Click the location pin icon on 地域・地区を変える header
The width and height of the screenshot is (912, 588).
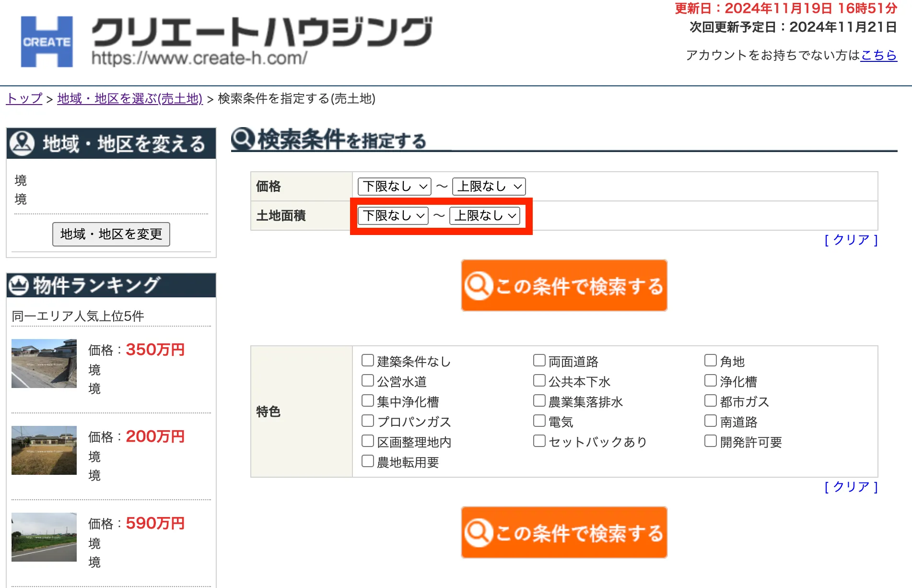click(22, 142)
